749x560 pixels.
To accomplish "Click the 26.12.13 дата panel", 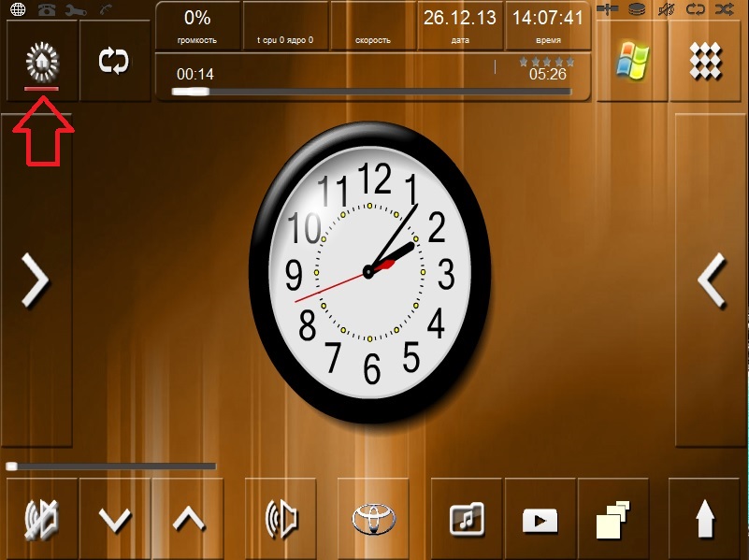I will pos(460,26).
